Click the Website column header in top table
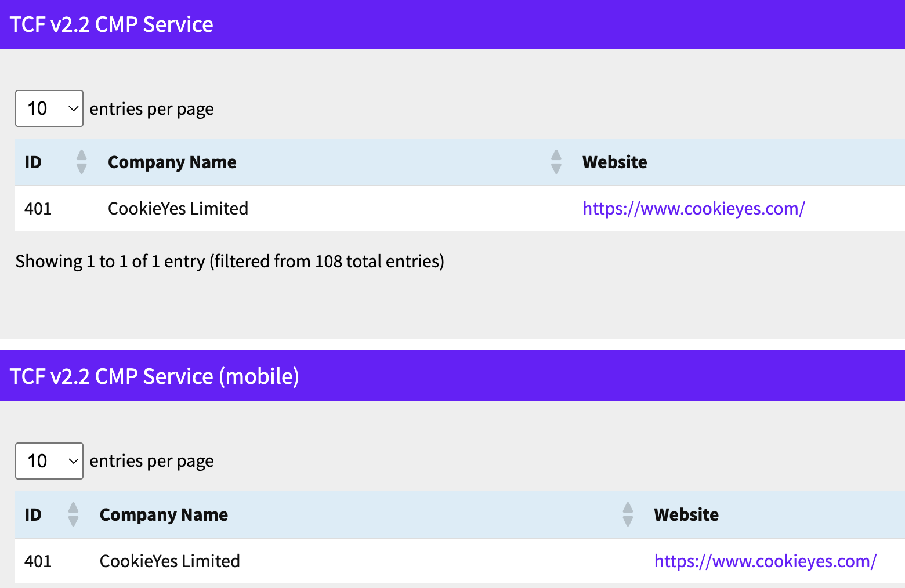The height and width of the screenshot is (588, 905). 615,162
